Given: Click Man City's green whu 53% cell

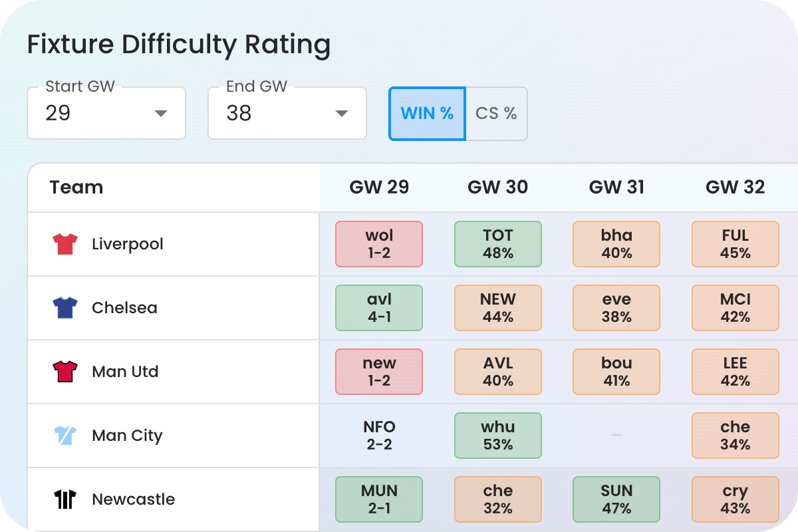Looking at the screenshot, I should (x=497, y=436).
